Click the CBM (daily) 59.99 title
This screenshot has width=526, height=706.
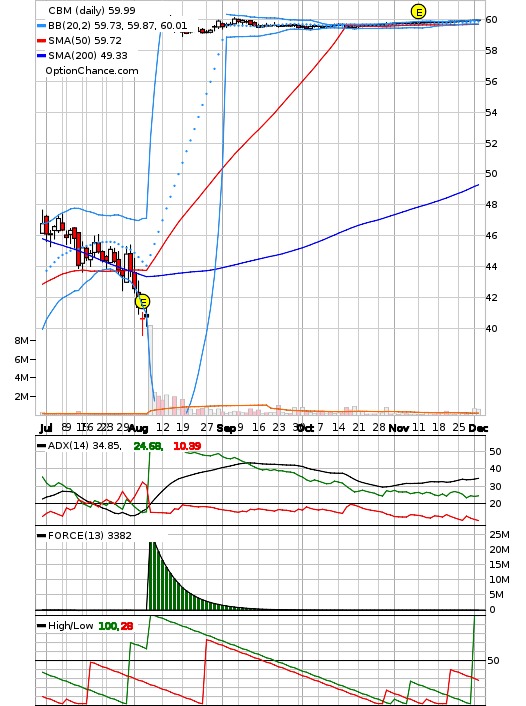click(x=91, y=10)
